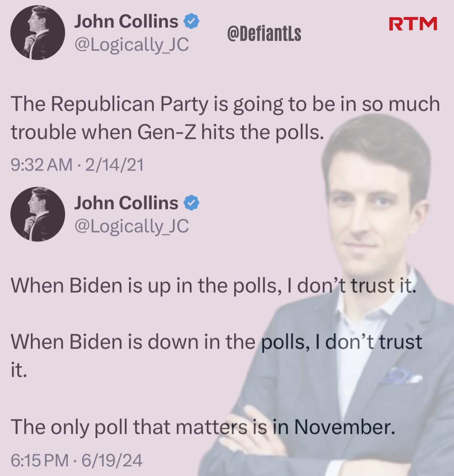
Task: Click the verified badge on the first tweet
Action: tap(191, 21)
